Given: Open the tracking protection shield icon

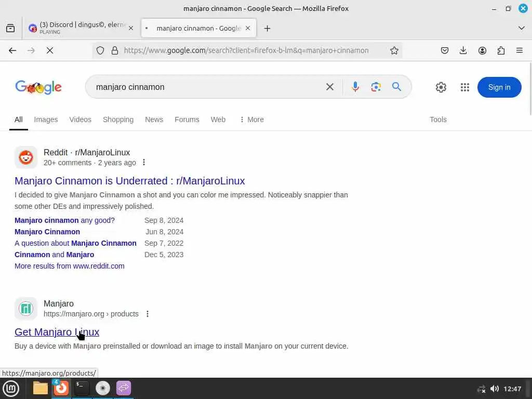Looking at the screenshot, I should click(100, 50).
